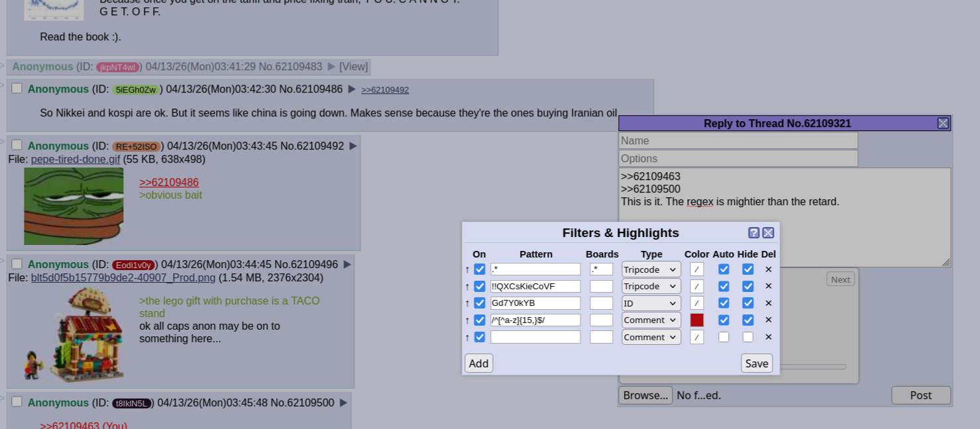This screenshot has width=980, height=429.
Task: Click the RE+52ISO poster ID badge
Action: click(136, 146)
